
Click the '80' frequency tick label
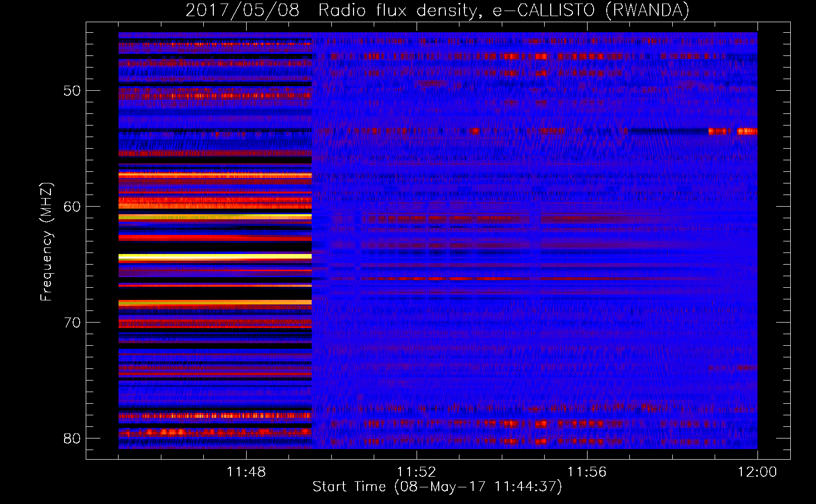tap(72, 438)
